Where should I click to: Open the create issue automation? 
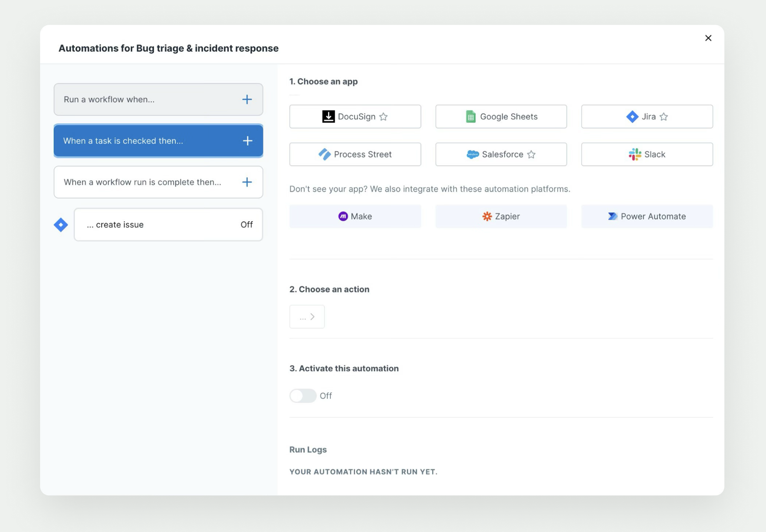coord(168,225)
